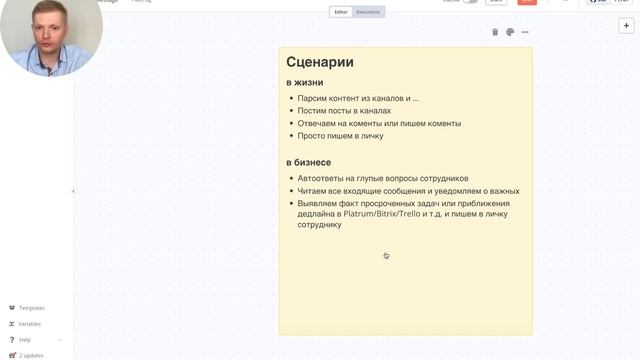Click the 'в бизнесе' subheading
Screen dimensions: 640x360
click(308, 162)
